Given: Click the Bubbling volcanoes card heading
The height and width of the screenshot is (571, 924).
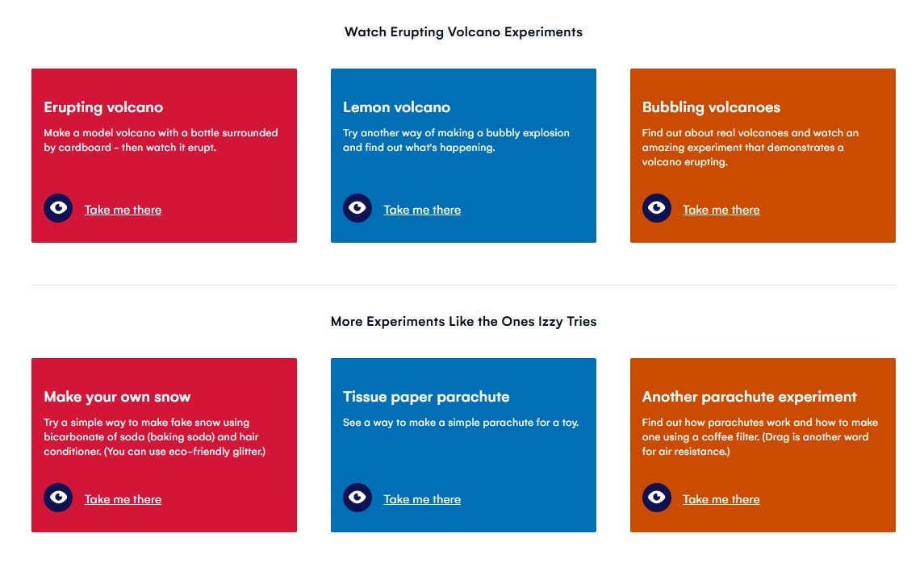Looking at the screenshot, I should point(711,107).
